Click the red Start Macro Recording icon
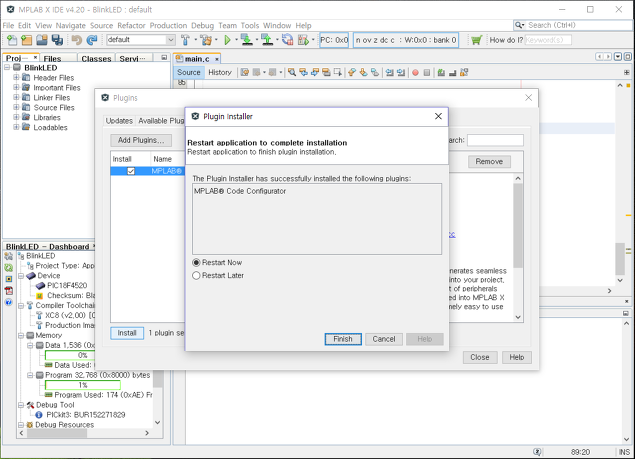635x459 pixels. click(415, 73)
